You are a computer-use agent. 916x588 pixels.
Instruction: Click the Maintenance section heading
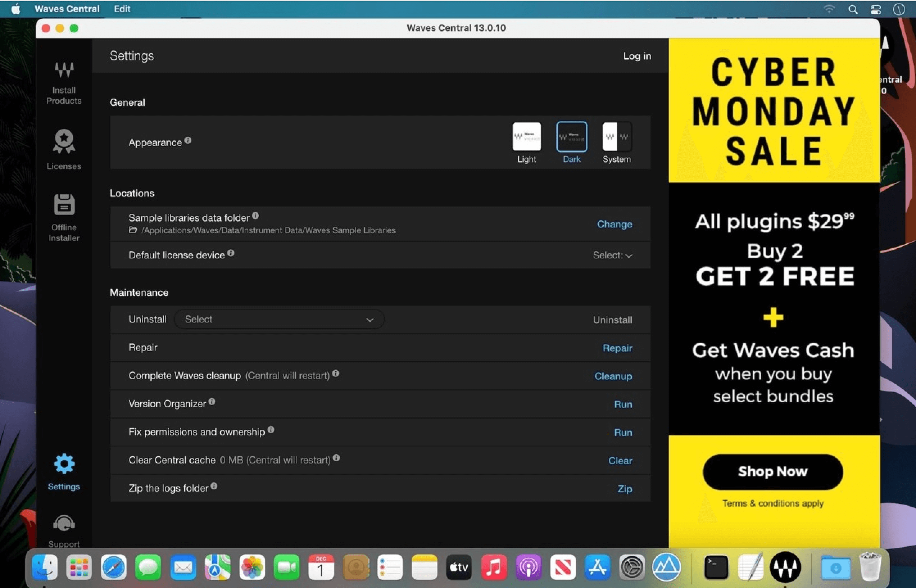point(139,293)
